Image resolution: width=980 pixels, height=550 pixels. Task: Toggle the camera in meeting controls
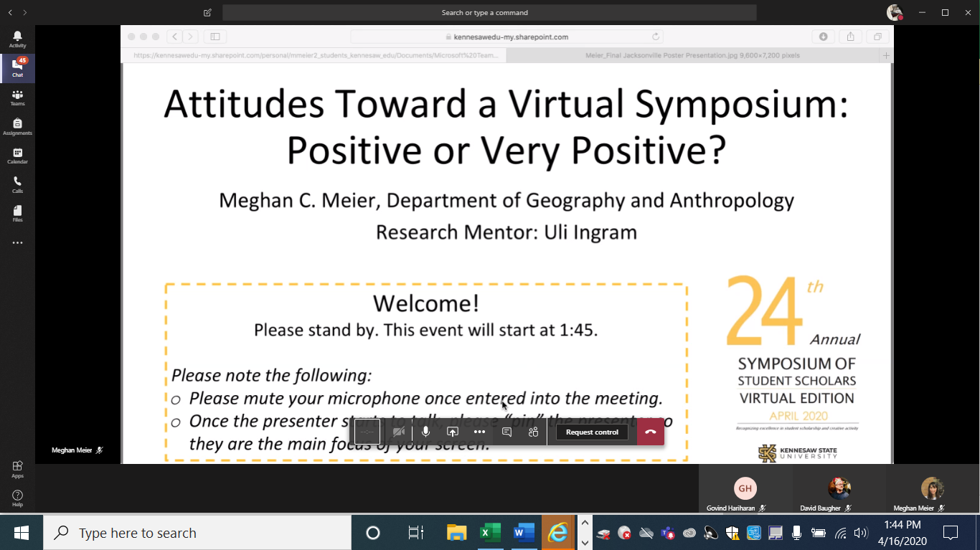click(x=399, y=432)
